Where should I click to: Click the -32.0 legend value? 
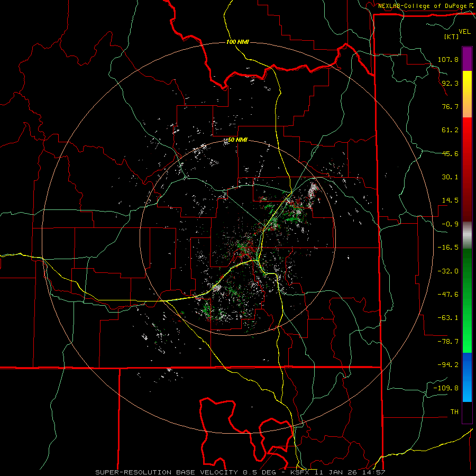[448, 271]
